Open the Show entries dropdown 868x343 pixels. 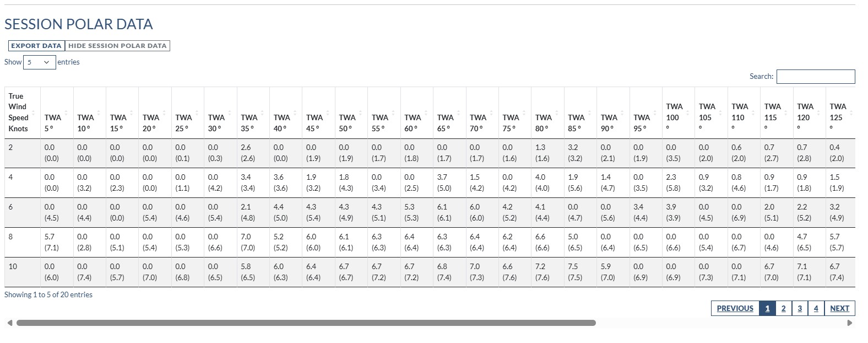pyautogui.click(x=39, y=62)
